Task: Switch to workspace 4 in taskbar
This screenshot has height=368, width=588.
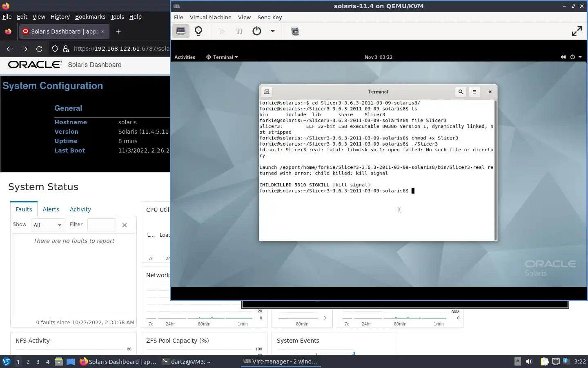Action: 48,361
